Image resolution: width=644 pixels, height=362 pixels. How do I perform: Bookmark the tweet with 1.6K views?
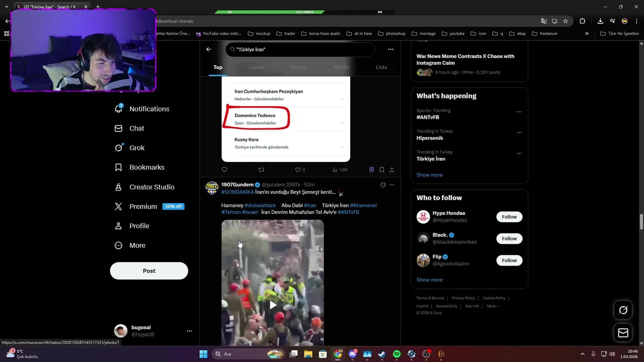(x=382, y=170)
